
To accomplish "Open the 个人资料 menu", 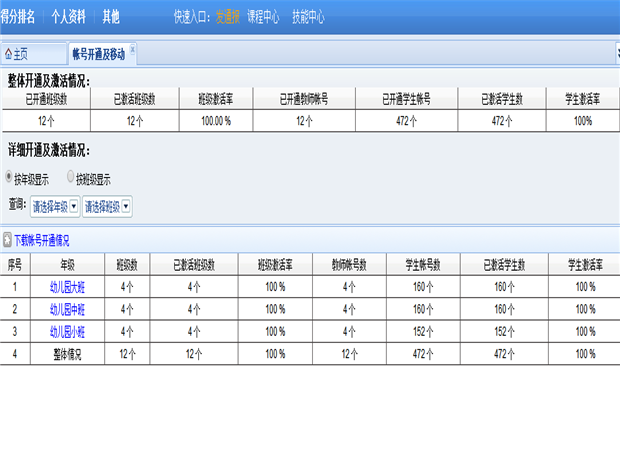I will point(69,17).
